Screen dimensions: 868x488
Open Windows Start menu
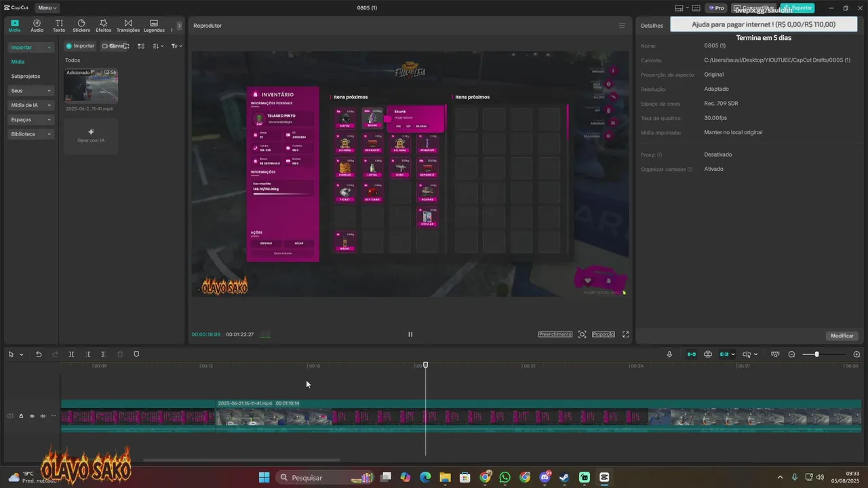[264, 477]
